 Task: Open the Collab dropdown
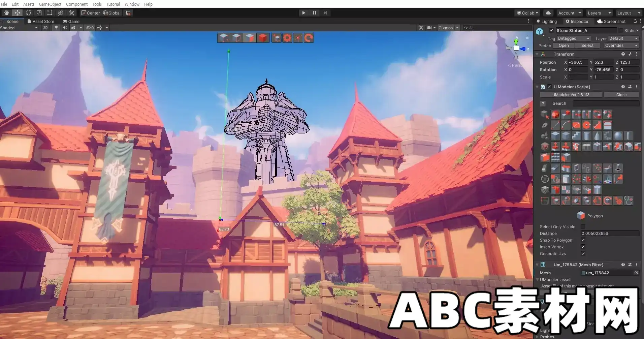click(527, 13)
